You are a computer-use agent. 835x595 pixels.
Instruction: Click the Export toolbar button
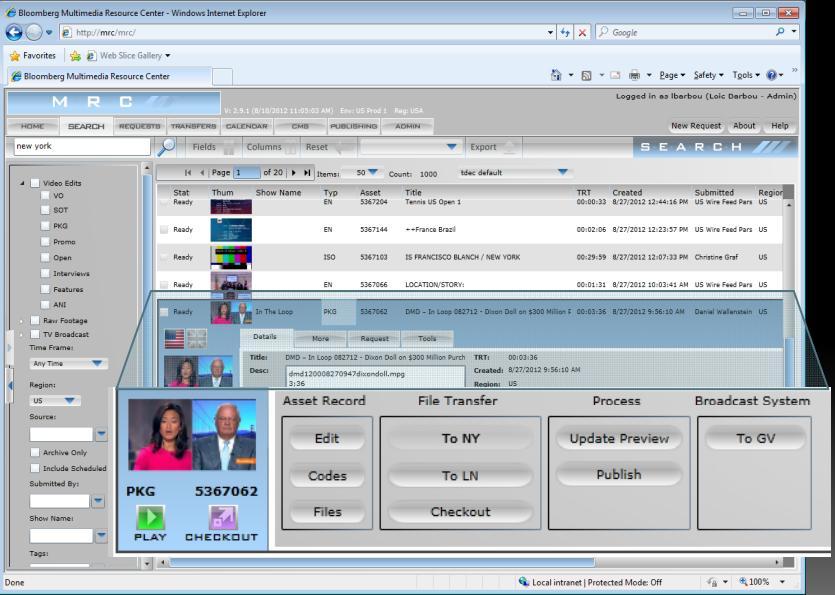[493, 147]
